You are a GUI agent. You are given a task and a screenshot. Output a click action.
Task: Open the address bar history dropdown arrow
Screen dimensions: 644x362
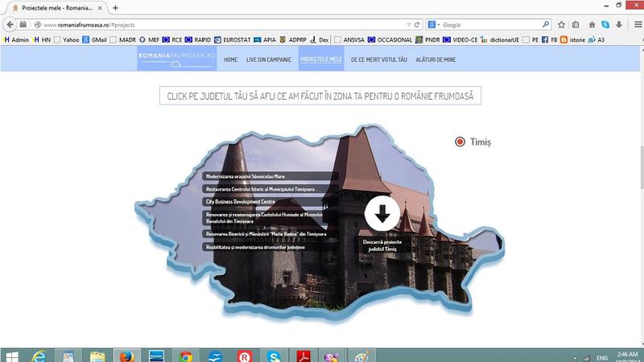[x=409, y=25]
